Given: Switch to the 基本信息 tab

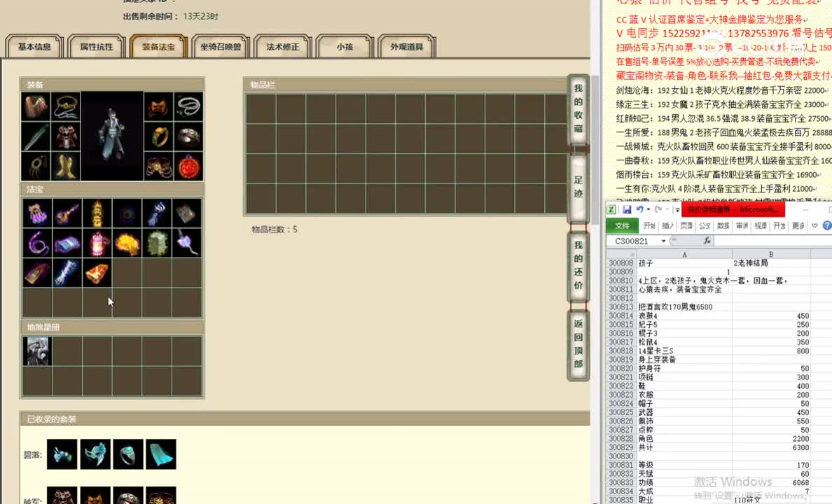Looking at the screenshot, I should 34,47.
